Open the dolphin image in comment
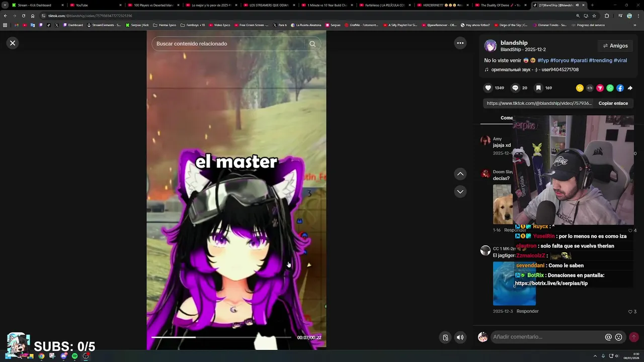 pos(514,283)
